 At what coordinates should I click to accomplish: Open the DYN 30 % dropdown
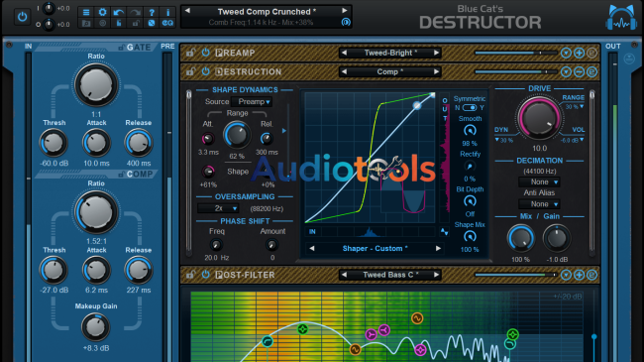tap(504, 140)
